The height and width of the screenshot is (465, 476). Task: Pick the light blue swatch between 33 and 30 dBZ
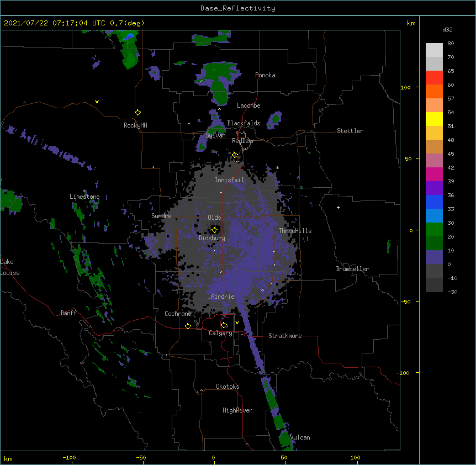434,215
